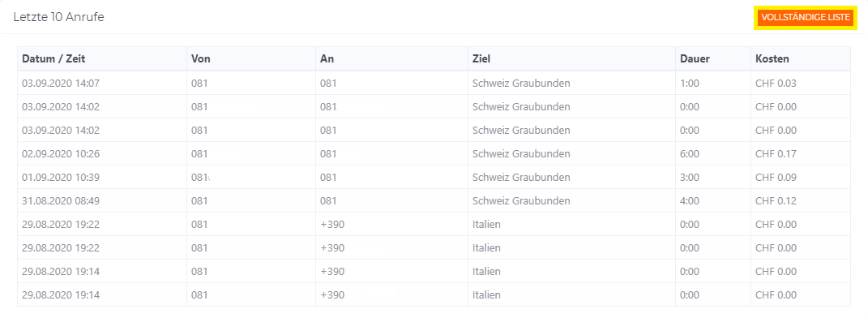Select the call row dated 02.09.2020 10:26

pyautogui.click(x=434, y=153)
